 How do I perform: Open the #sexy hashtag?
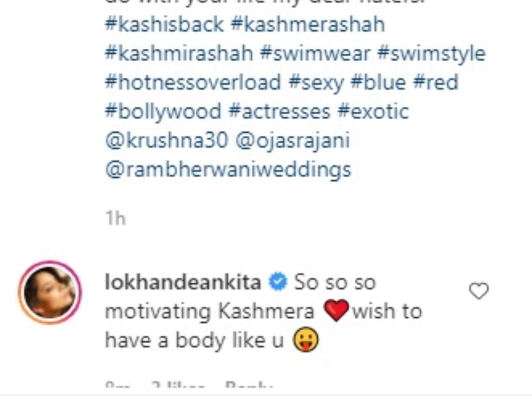(316, 82)
